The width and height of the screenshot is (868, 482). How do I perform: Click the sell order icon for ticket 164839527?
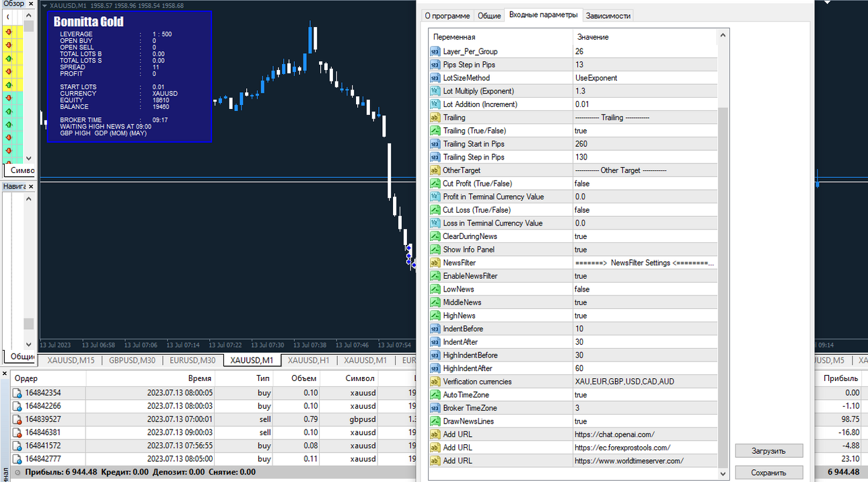coord(18,419)
